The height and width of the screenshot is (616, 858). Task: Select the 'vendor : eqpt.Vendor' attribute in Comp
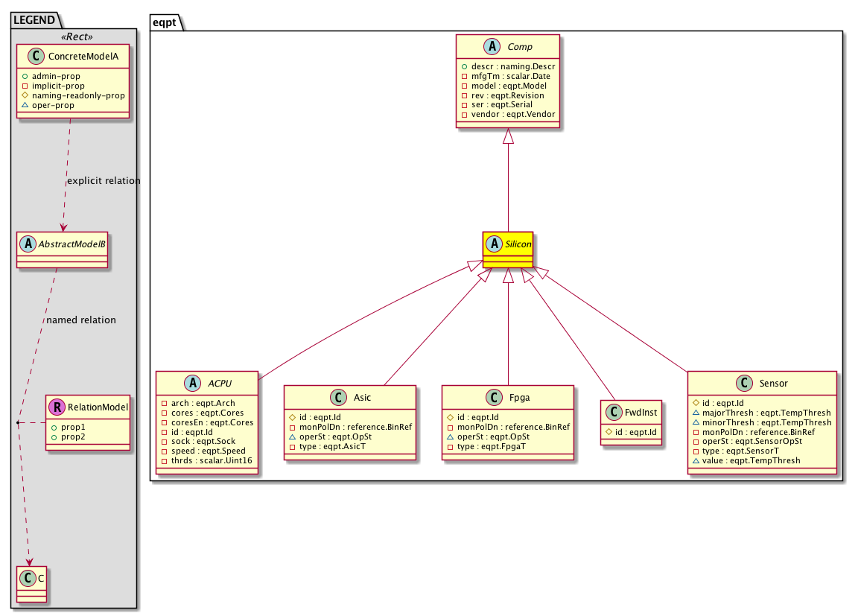(x=508, y=115)
